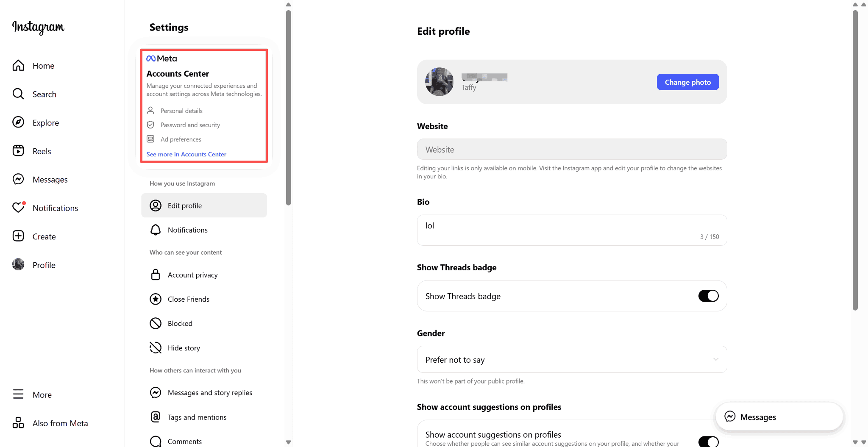Click the Notifications heart icon

point(18,208)
